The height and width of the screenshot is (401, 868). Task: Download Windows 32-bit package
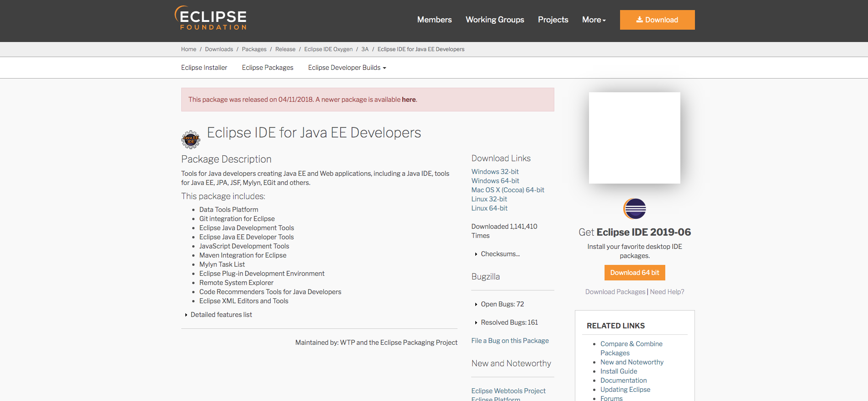[495, 172]
